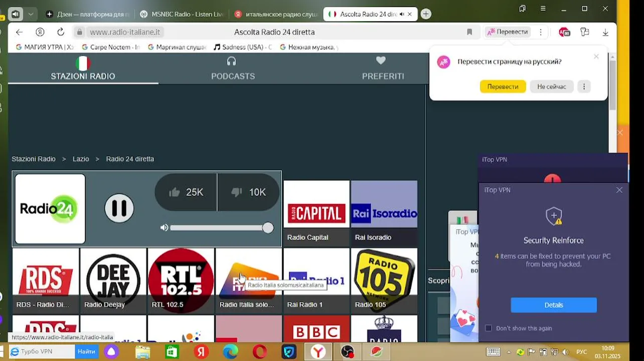Image resolution: width=644 pixels, height=361 pixels.
Task: Open Radio Deejay station tile
Action: [x=113, y=281]
